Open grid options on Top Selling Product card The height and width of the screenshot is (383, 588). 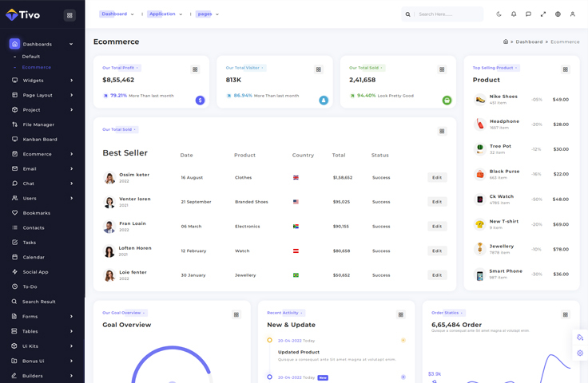pyautogui.click(x=566, y=69)
